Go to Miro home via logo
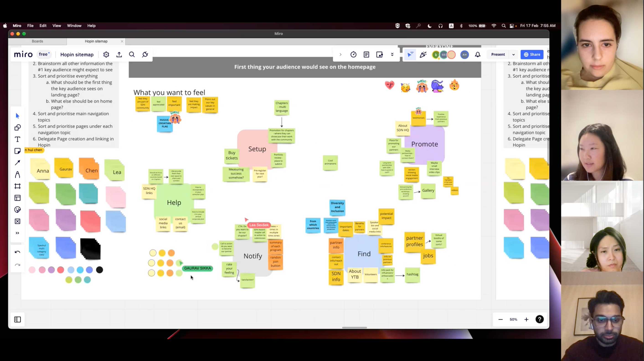Screen dimensions: 644x361 click(23, 54)
